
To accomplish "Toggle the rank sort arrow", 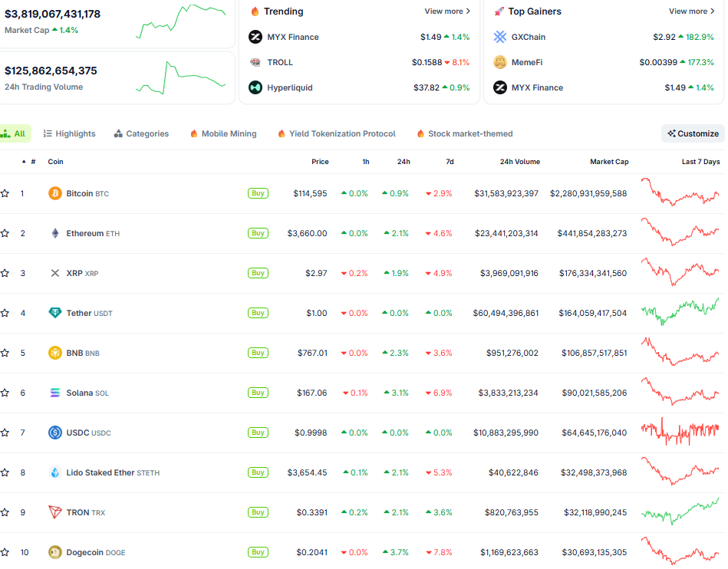I will (23, 162).
